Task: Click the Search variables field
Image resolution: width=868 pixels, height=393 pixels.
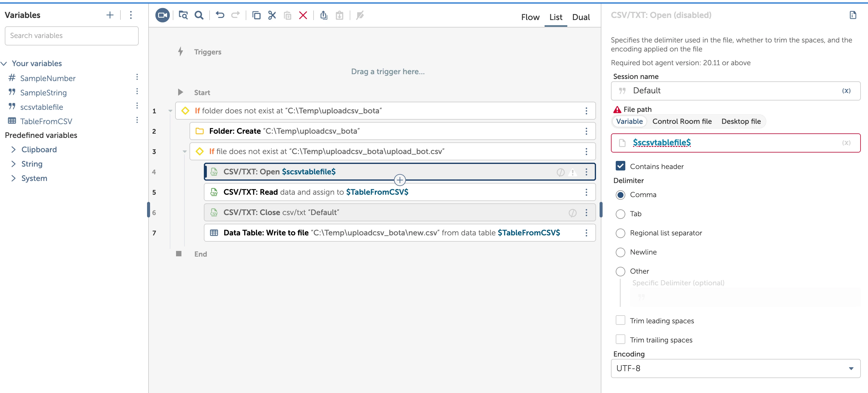Action: [x=71, y=36]
